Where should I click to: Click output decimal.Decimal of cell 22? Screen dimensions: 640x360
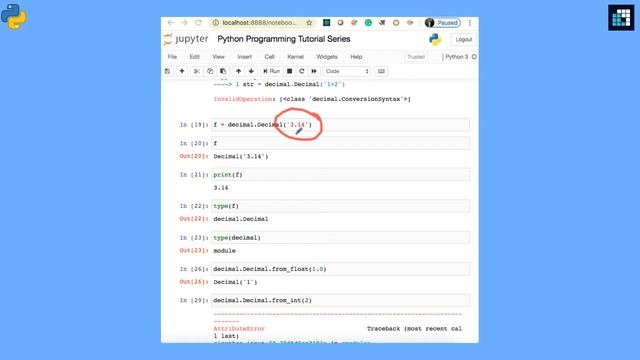[x=241, y=219]
